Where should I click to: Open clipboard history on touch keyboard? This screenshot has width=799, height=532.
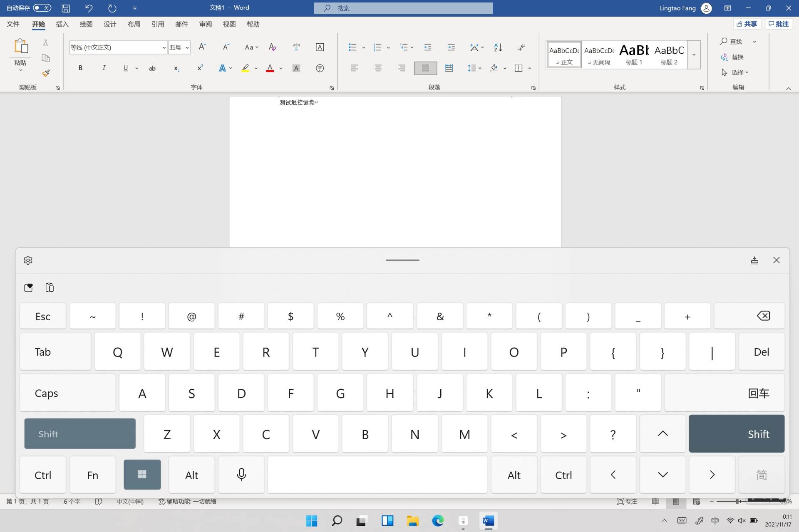(50, 287)
